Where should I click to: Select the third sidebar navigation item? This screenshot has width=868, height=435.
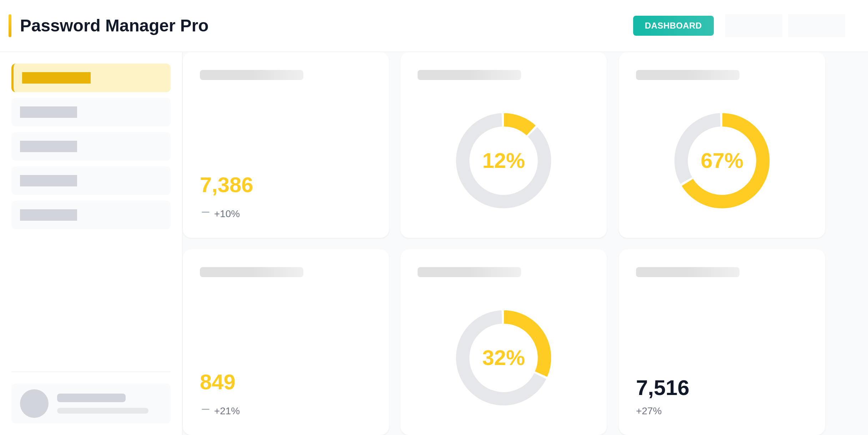coord(91,146)
